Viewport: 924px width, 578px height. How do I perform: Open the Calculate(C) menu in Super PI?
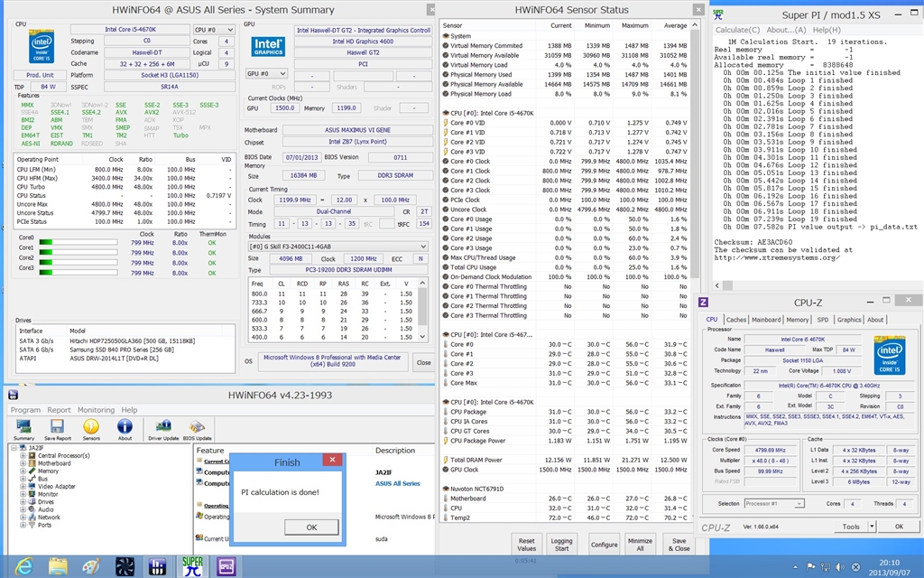click(736, 30)
